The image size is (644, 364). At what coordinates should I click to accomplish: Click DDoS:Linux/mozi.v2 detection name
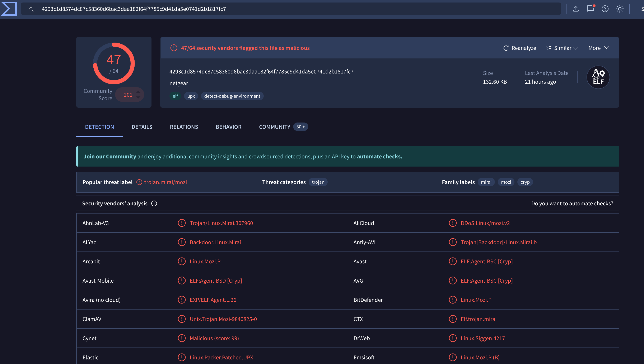pyautogui.click(x=485, y=223)
